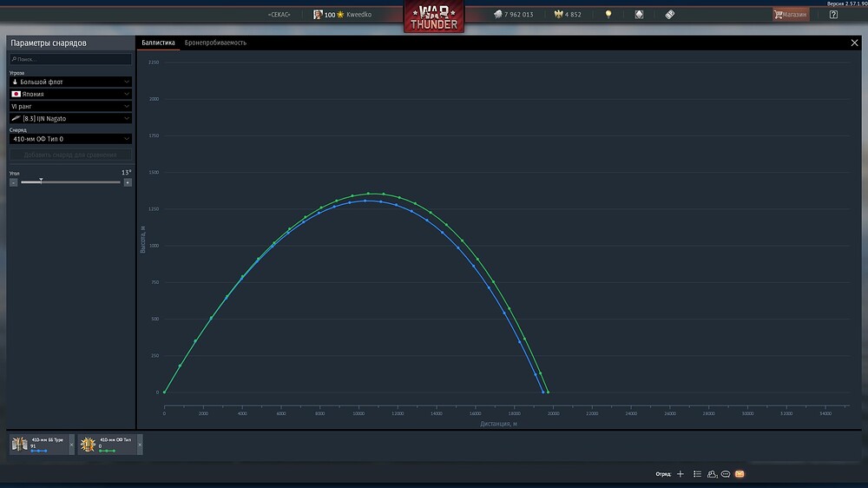Click the =СЕКАС= squadron tag

click(x=279, y=15)
